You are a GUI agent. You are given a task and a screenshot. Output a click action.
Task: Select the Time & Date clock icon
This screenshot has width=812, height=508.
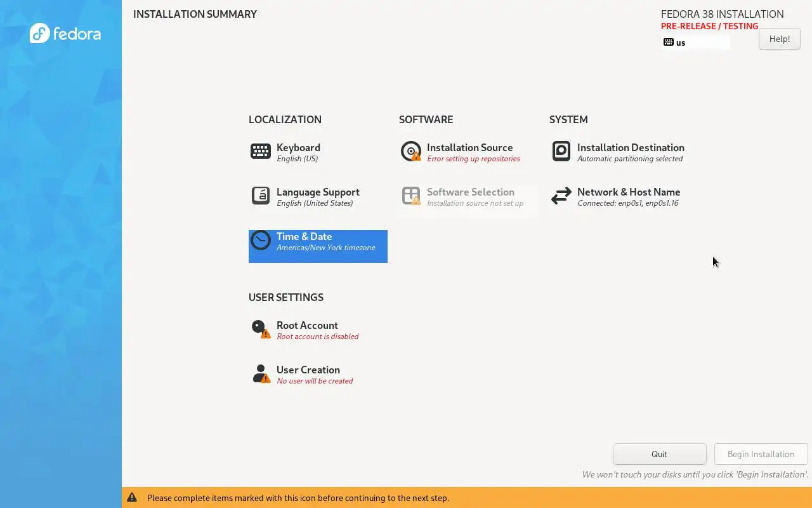click(x=261, y=240)
